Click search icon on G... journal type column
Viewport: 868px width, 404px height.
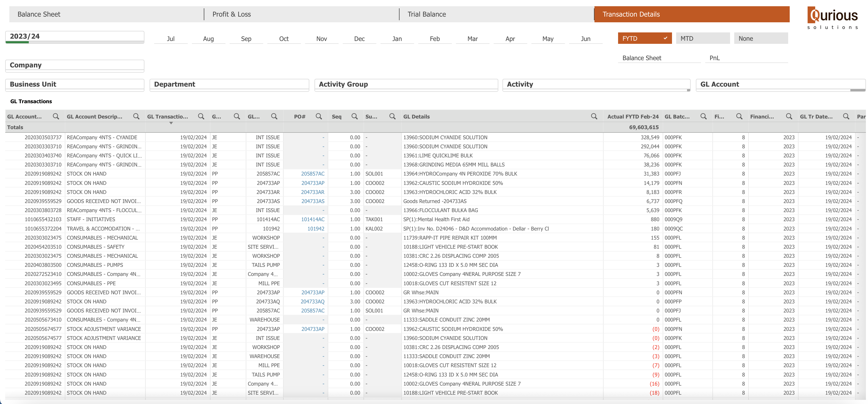coord(237,116)
